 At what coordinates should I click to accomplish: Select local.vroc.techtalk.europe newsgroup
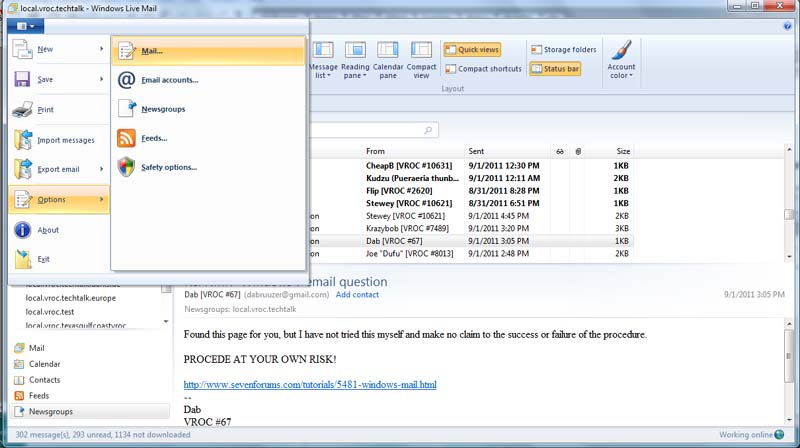pyautogui.click(x=70, y=298)
